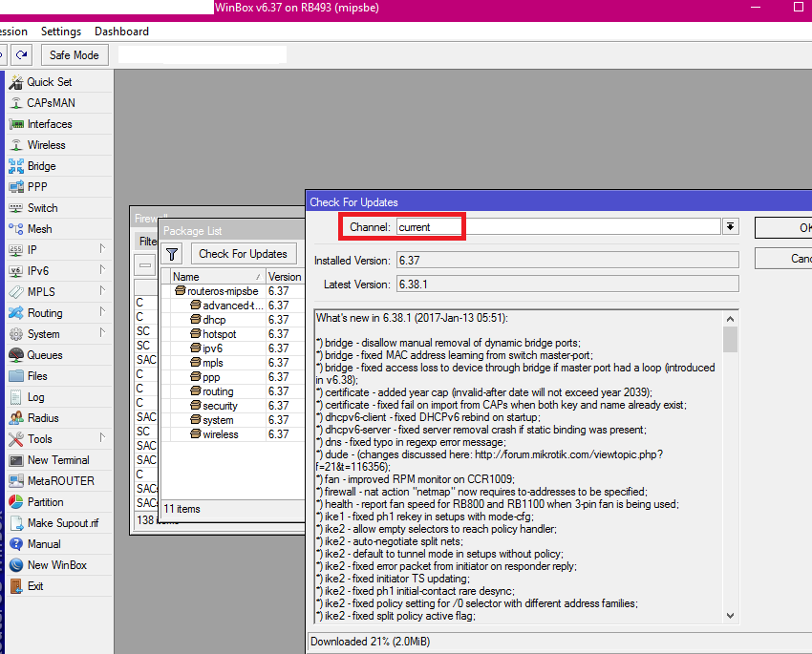Open the Dashboard menu

point(121,32)
